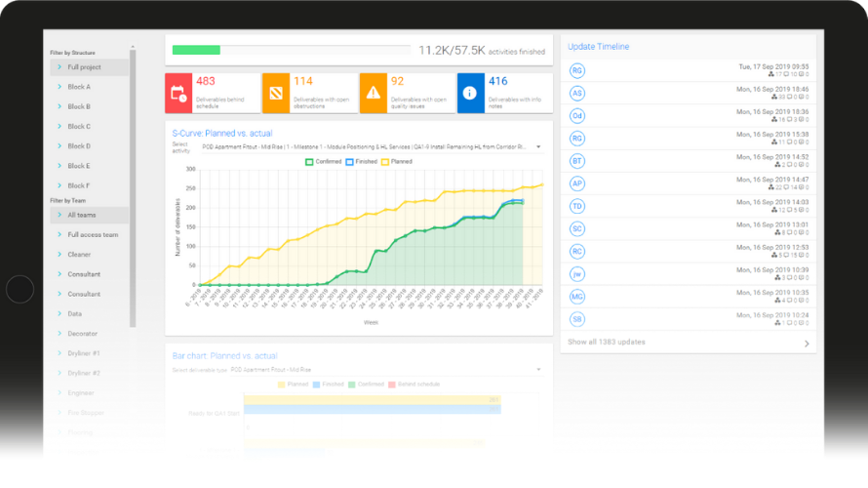Click the quality issues warning triangle icon
Screen dimensions: 868x488
[374, 93]
